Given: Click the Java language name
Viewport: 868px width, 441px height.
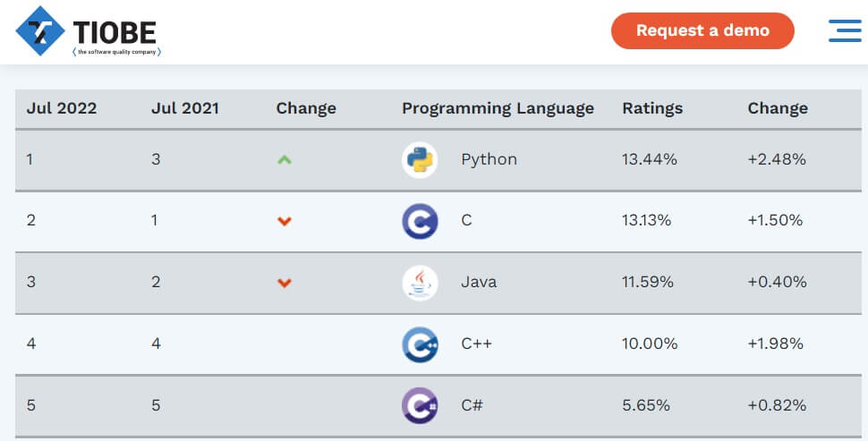Looking at the screenshot, I should click(x=479, y=282).
